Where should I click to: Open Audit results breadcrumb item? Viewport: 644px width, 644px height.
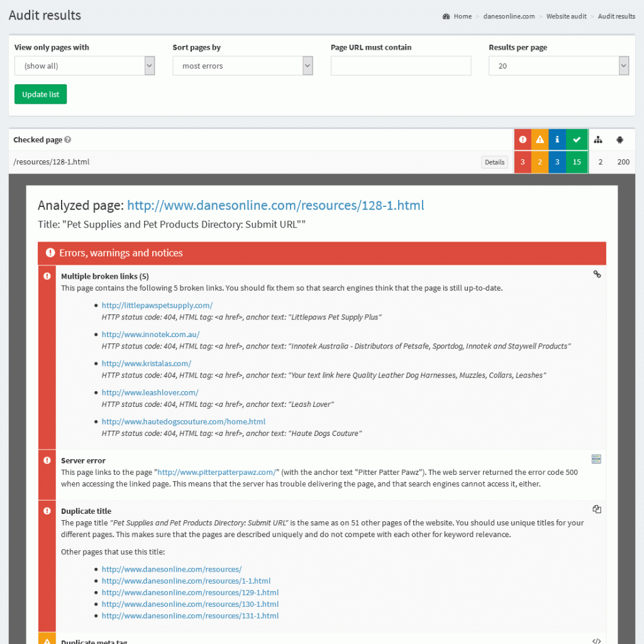coord(616,16)
